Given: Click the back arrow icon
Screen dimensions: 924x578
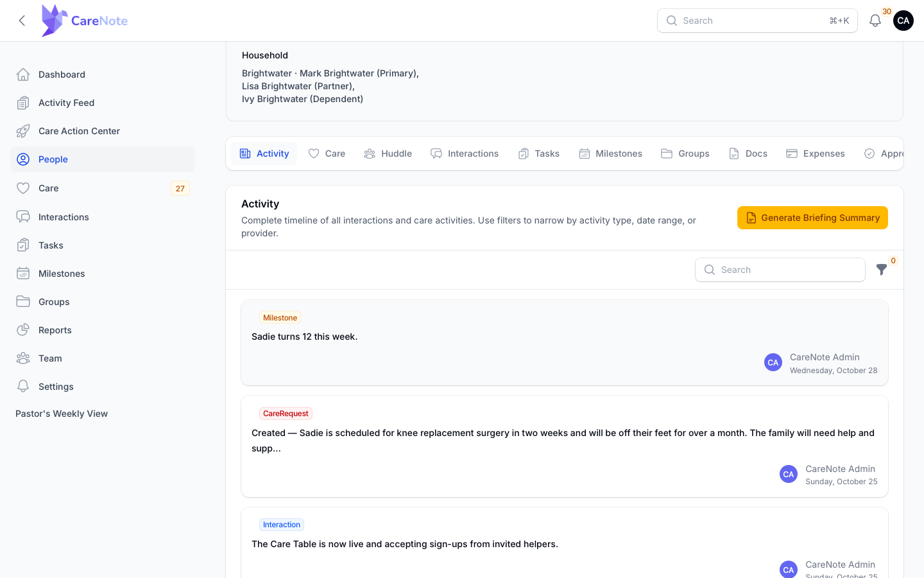Looking at the screenshot, I should pyautogui.click(x=22, y=21).
